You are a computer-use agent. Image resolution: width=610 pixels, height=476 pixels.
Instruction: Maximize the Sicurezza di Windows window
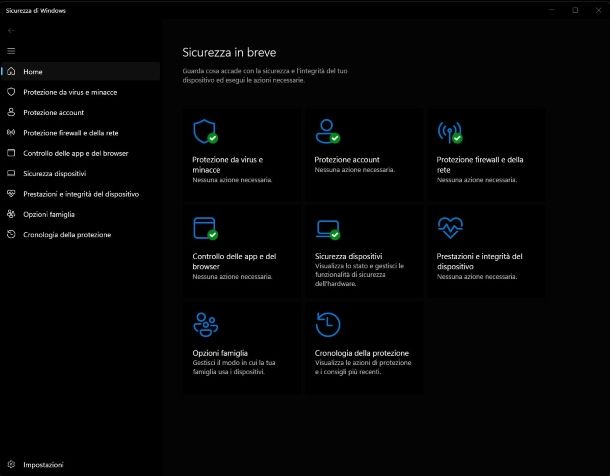[575, 10]
